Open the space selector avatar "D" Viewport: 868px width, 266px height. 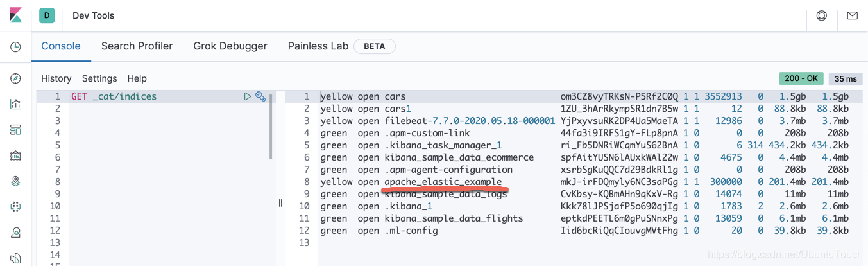[47, 15]
